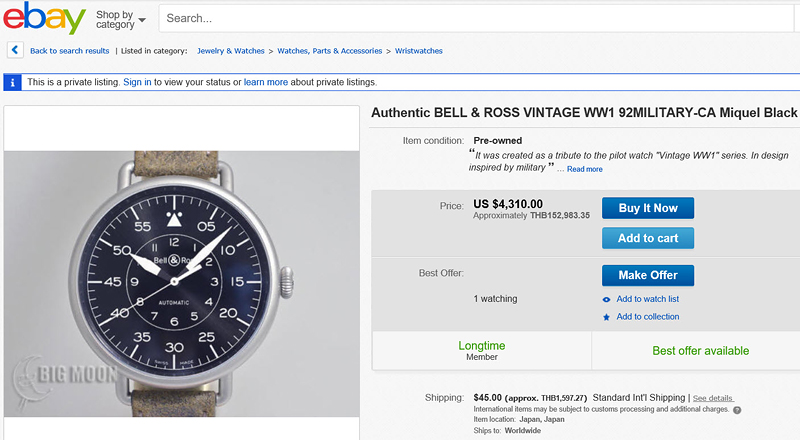Click the eBay logo

tap(44, 18)
